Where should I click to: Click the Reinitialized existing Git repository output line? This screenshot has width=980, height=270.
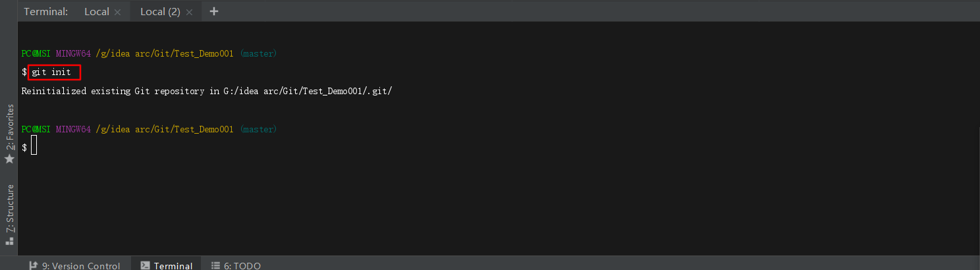click(x=207, y=92)
